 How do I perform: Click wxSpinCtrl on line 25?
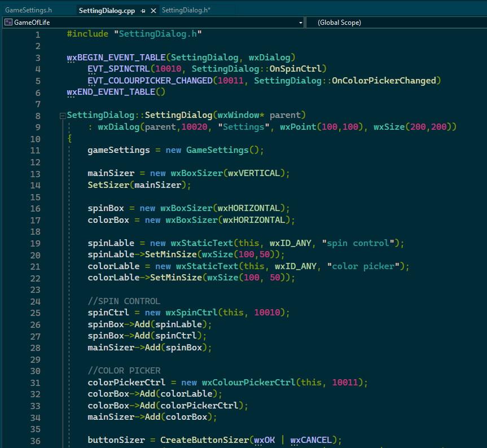click(x=192, y=313)
